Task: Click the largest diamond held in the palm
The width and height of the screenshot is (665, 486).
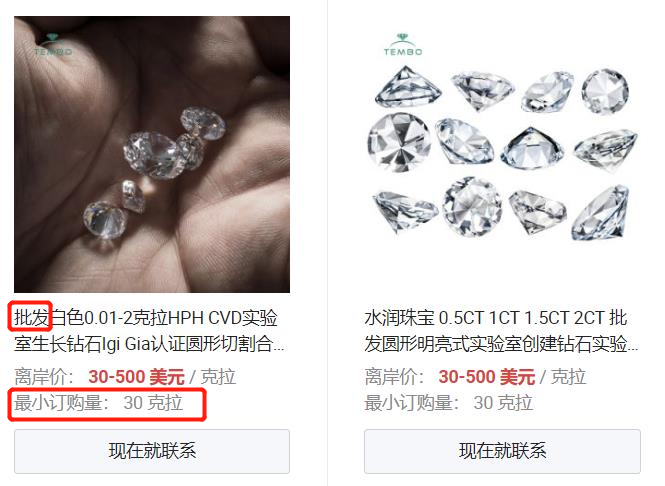Action: (x=152, y=155)
